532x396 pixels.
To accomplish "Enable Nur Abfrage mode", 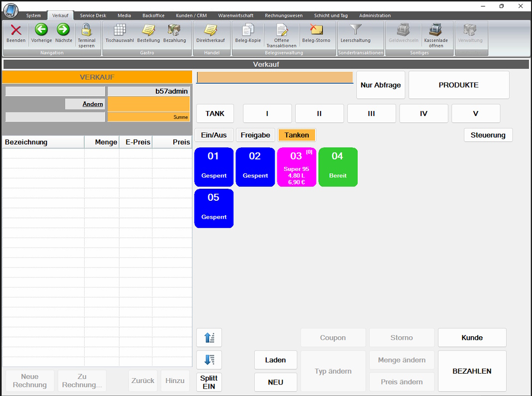I will 381,85.
